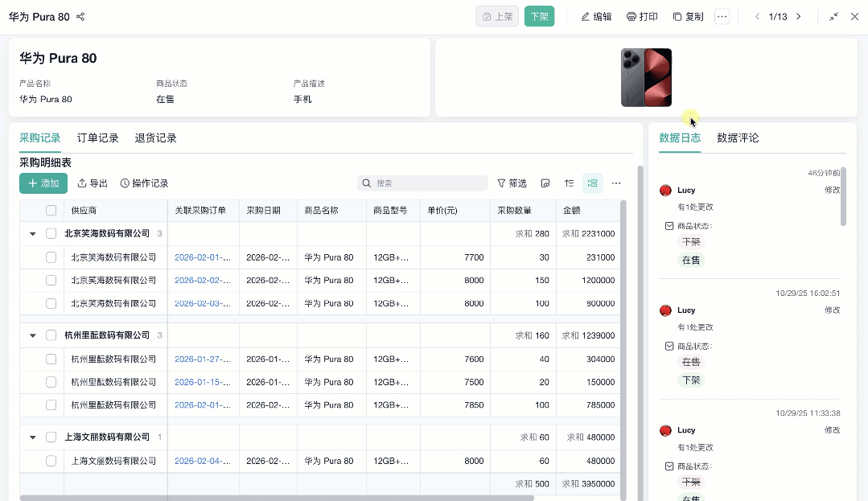868x501 pixels.
Task: Tick the checkbox for the 1200000 row
Action: (51, 280)
